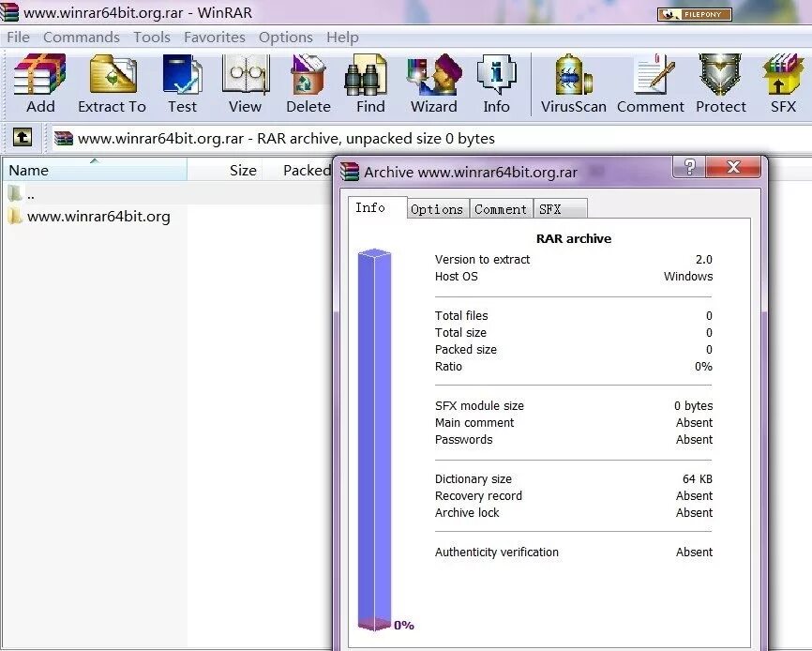Click the Find binoculars icon
This screenshot has height=651, width=812.
tap(366, 75)
